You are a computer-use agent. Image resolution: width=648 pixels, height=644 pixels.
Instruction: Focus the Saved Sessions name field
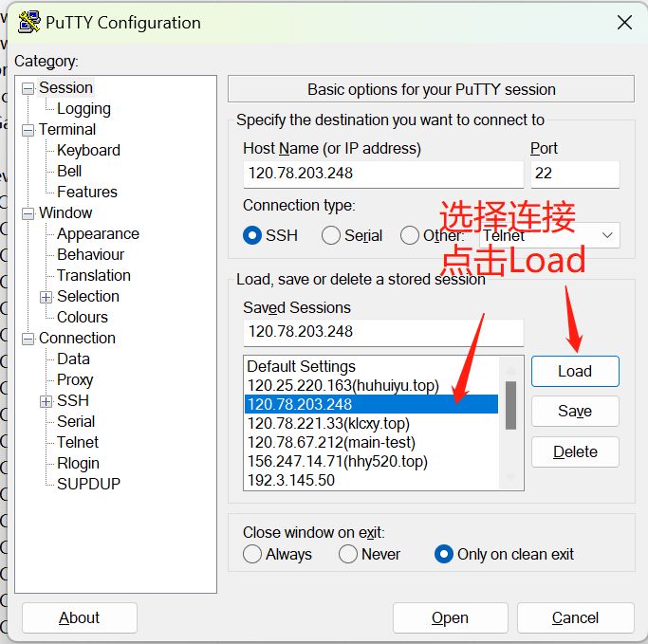[383, 332]
